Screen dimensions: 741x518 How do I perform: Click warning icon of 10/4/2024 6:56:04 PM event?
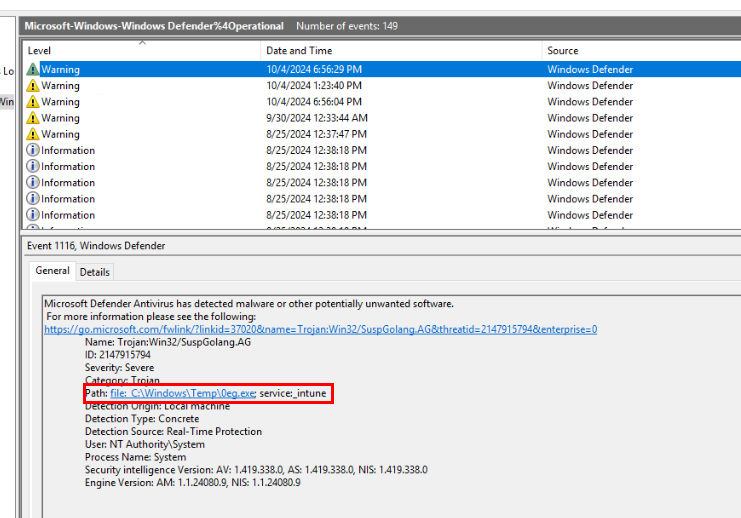[33, 102]
